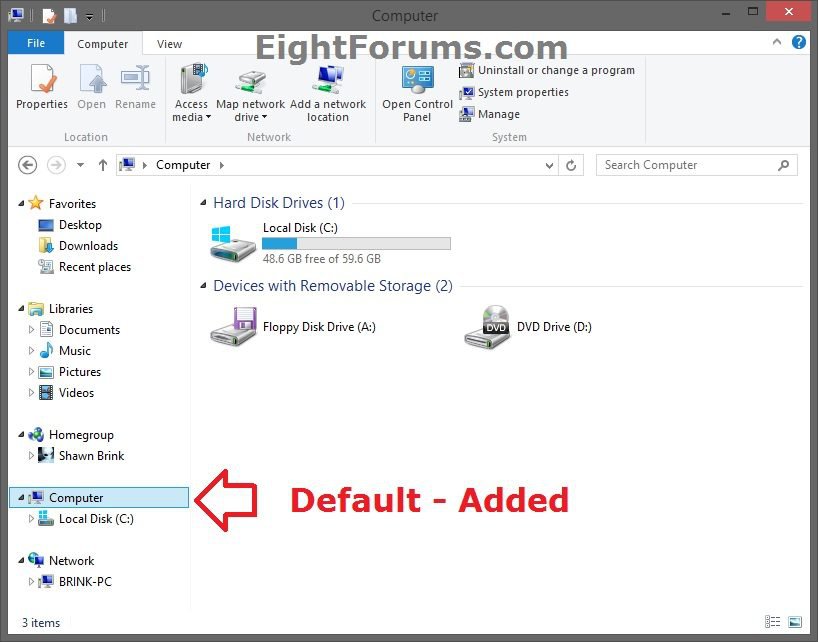Screen dimensions: 818x642
Task: Open Help question mark icon
Action: click(799, 42)
